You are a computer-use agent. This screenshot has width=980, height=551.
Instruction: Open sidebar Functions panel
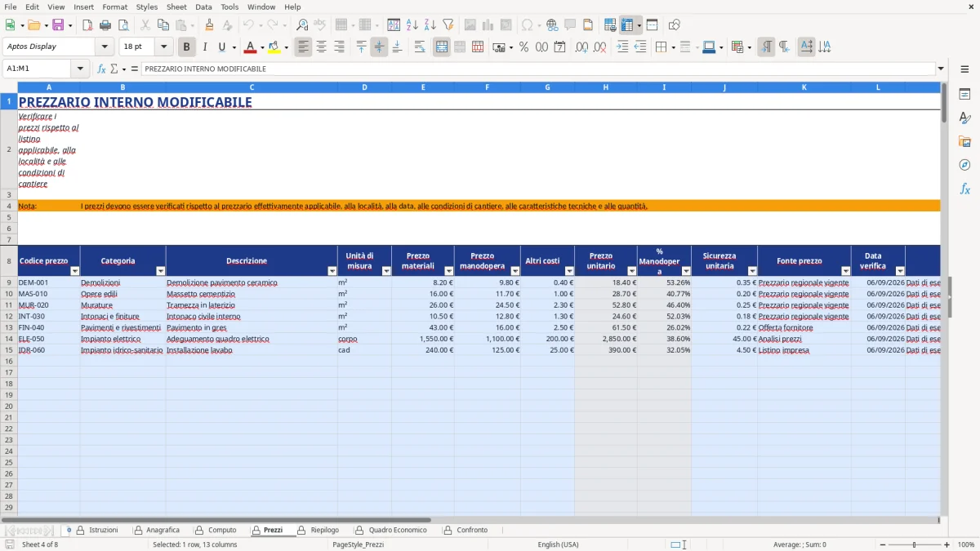[x=964, y=189]
